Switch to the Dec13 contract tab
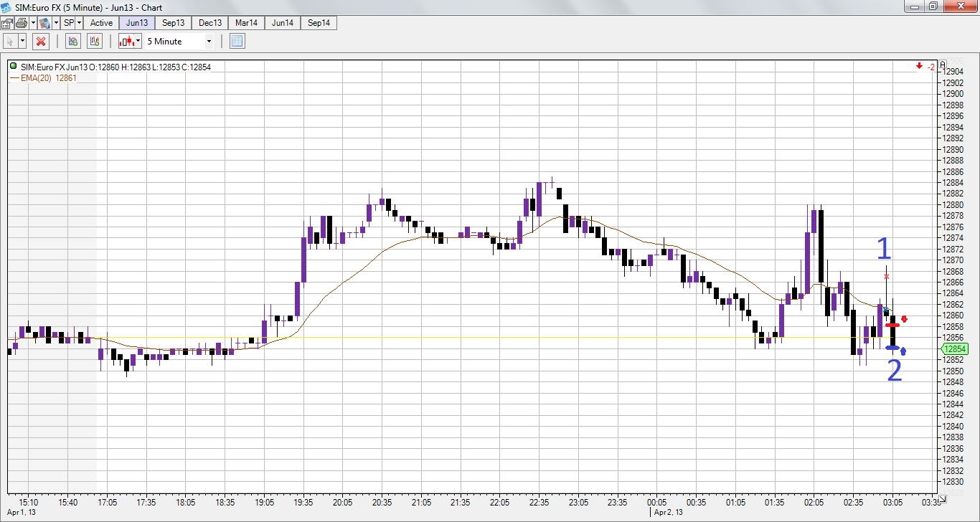Image resolution: width=980 pixels, height=522 pixels. (x=210, y=23)
